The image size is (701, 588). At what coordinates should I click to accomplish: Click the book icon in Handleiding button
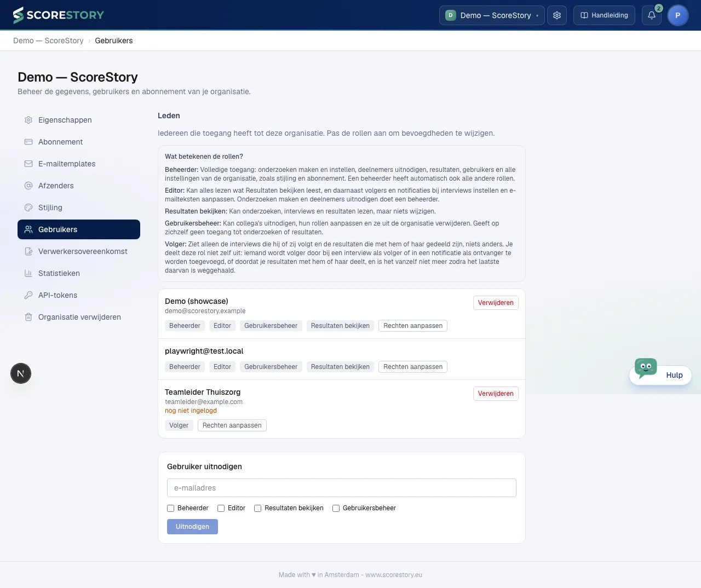coord(584,15)
